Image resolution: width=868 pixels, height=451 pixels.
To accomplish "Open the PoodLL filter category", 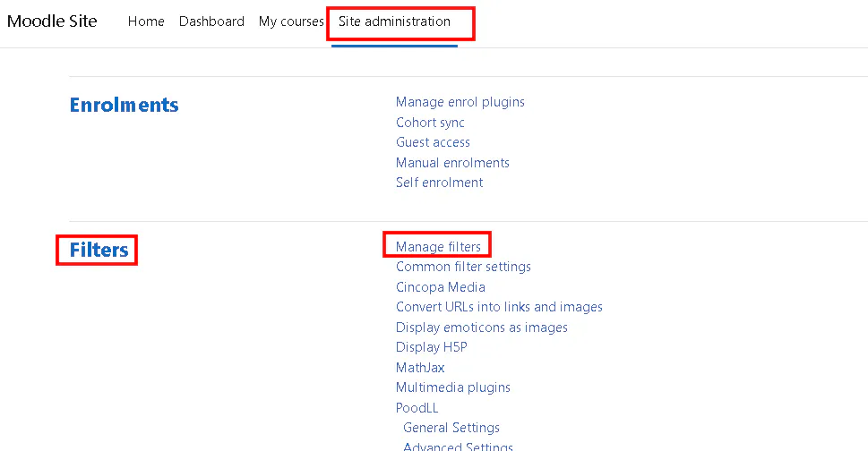I will pyautogui.click(x=417, y=408).
